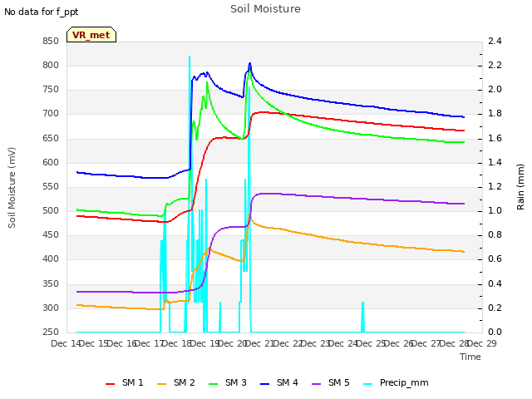This screenshot has width=532, height=399.
Task: Click the Precip_mm legend entry
Action: 396,382
